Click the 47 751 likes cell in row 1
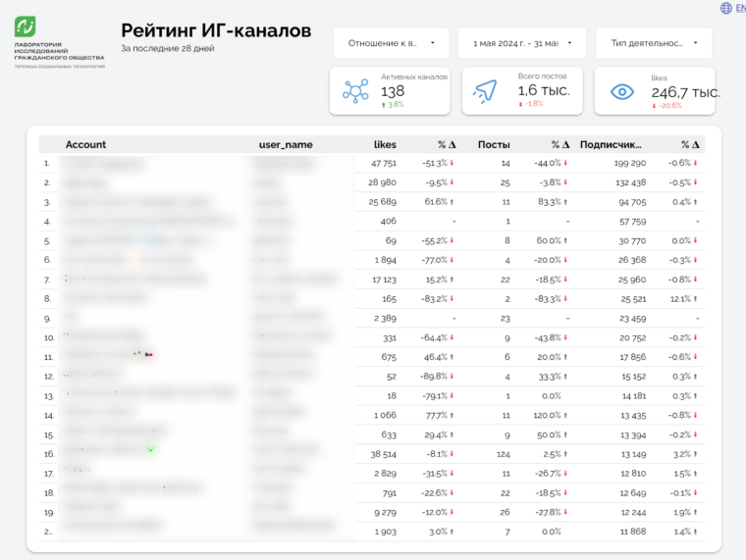This screenshot has height=560, width=746. click(x=383, y=164)
